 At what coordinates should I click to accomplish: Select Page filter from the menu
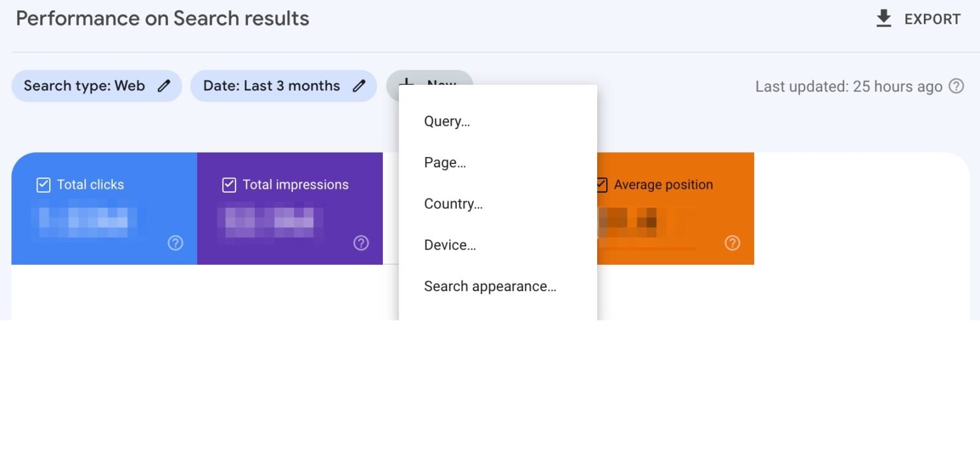[x=445, y=163]
